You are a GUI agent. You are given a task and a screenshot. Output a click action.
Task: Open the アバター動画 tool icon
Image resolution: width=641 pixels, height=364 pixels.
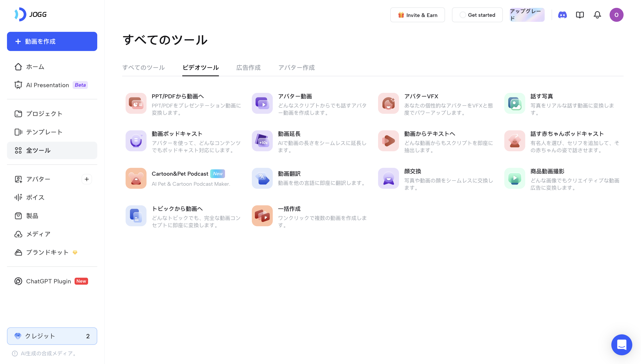[x=262, y=103]
